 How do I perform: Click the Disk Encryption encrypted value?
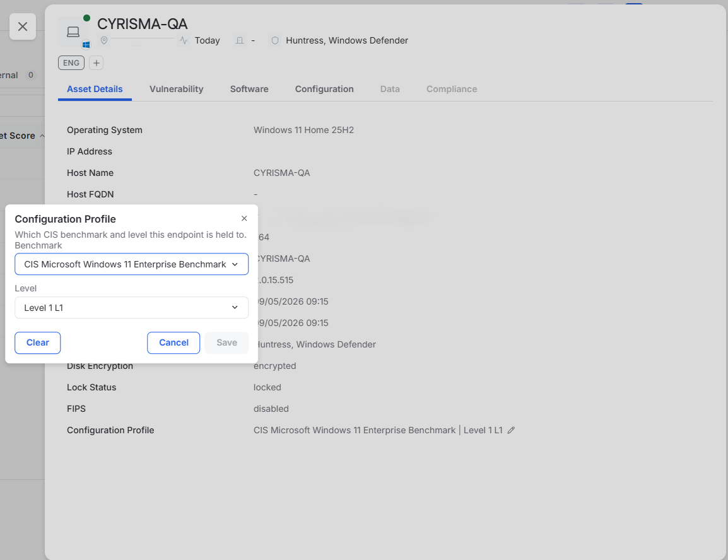tap(275, 366)
